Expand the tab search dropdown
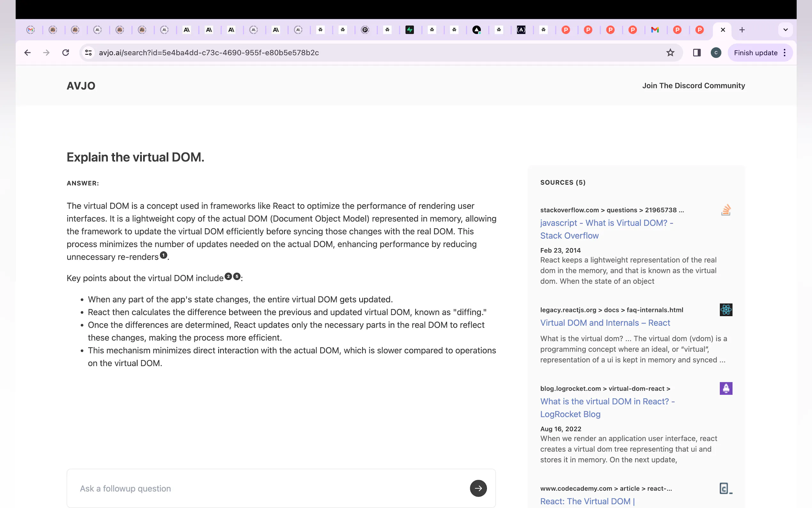The height and width of the screenshot is (508, 812). (785, 30)
